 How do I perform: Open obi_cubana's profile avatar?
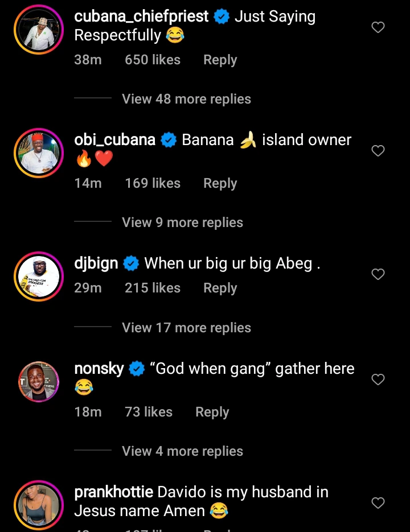click(39, 152)
